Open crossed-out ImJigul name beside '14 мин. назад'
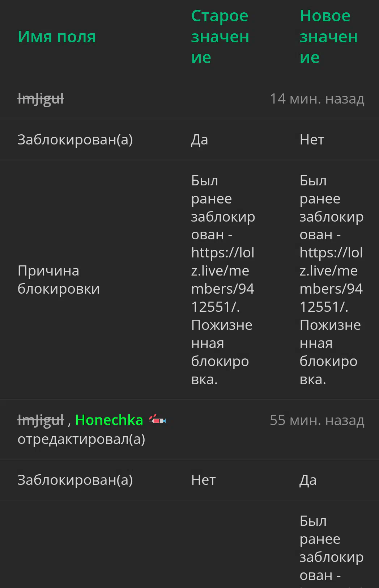The image size is (379, 588). coord(41,99)
